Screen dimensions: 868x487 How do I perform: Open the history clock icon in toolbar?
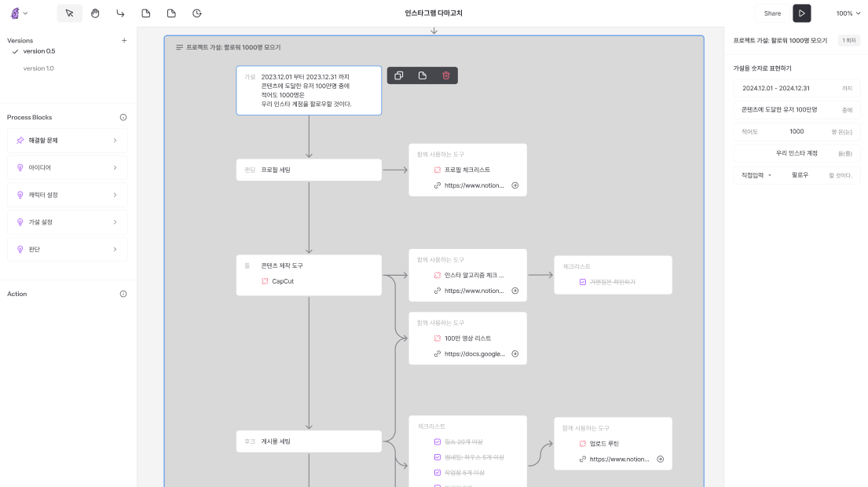tap(197, 13)
